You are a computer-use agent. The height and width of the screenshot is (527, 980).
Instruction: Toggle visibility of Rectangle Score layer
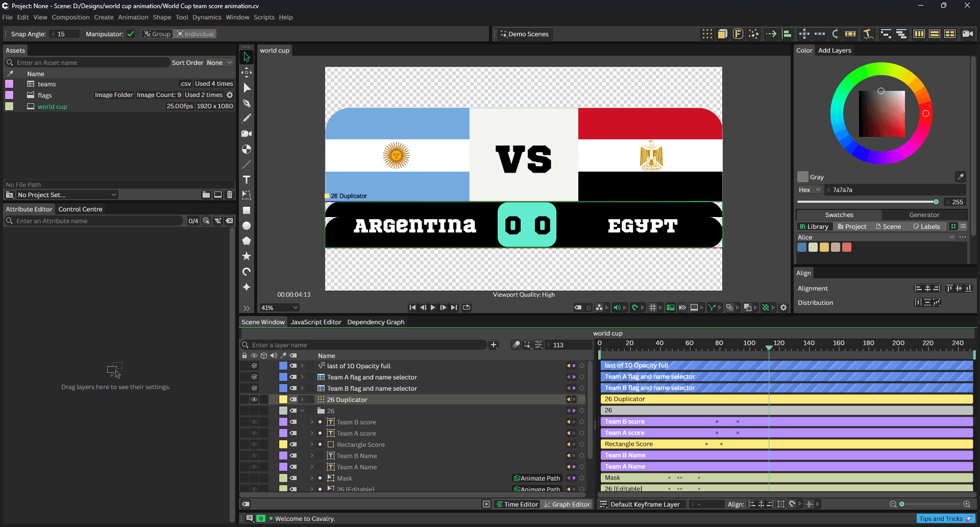click(254, 444)
